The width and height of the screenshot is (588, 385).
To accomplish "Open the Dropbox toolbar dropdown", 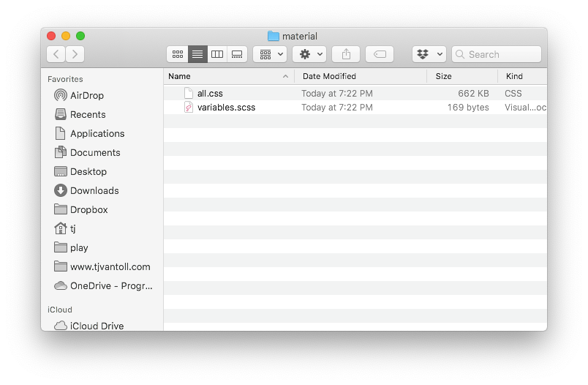I will pyautogui.click(x=429, y=54).
